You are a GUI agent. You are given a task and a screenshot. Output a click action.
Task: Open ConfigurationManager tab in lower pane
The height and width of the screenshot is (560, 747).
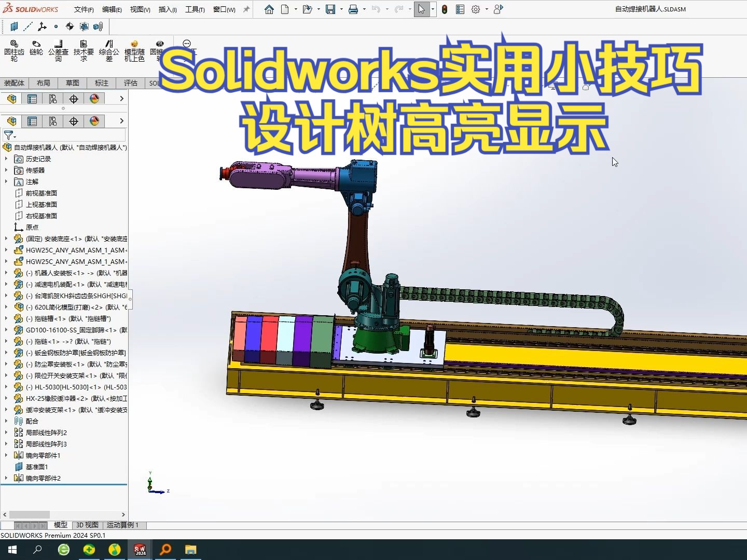(x=53, y=121)
